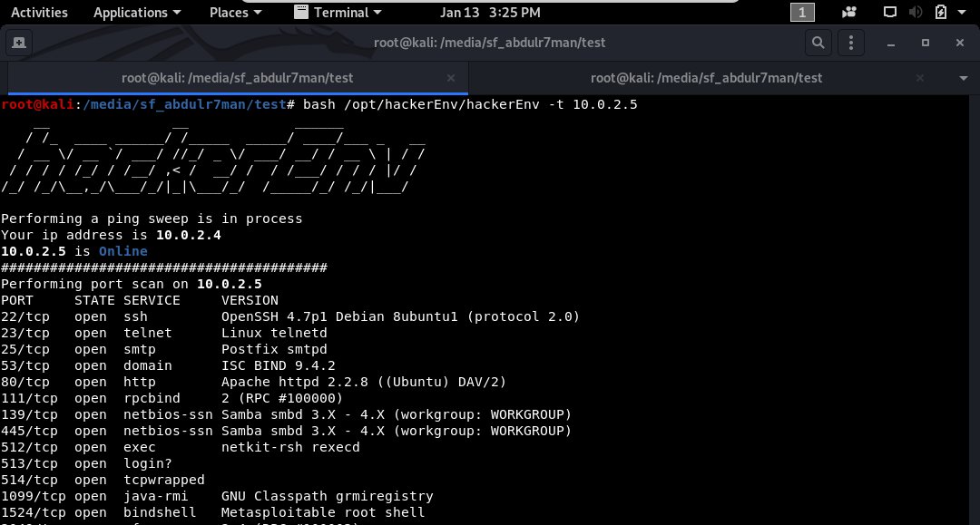Close the second terminal tab
Viewport: 980px width, 525px height.
919,78
